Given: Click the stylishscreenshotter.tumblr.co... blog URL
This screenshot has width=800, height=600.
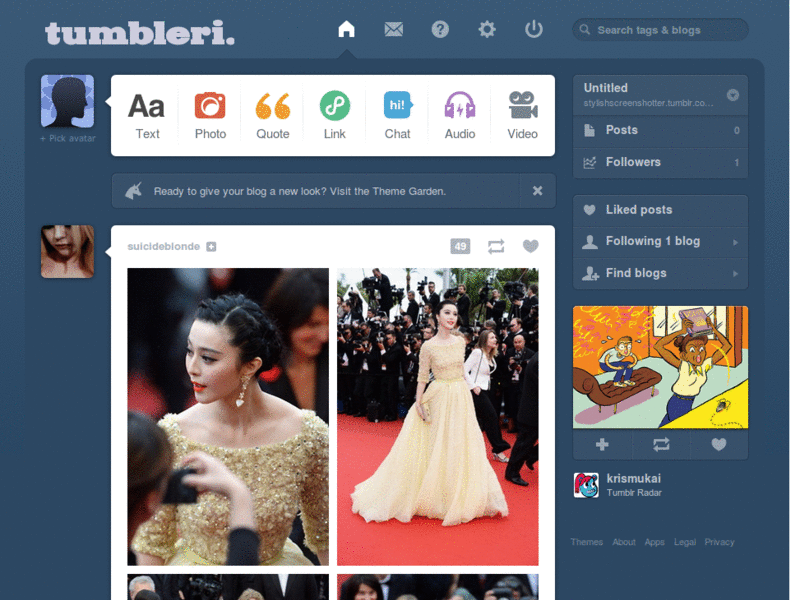Looking at the screenshot, I should pyautogui.click(x=648, y=103).
